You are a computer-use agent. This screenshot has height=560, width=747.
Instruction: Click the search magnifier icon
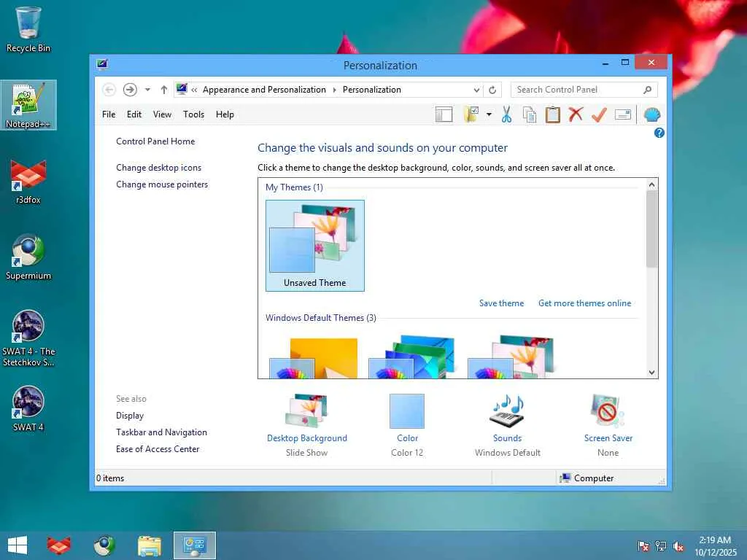[648, 90]
